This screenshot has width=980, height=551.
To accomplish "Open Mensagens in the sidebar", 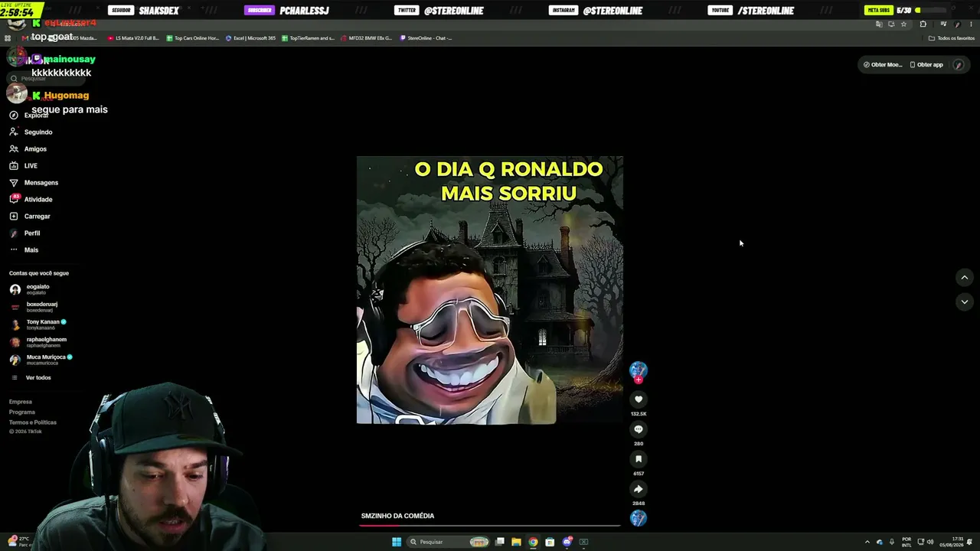I will pos(34,183).
